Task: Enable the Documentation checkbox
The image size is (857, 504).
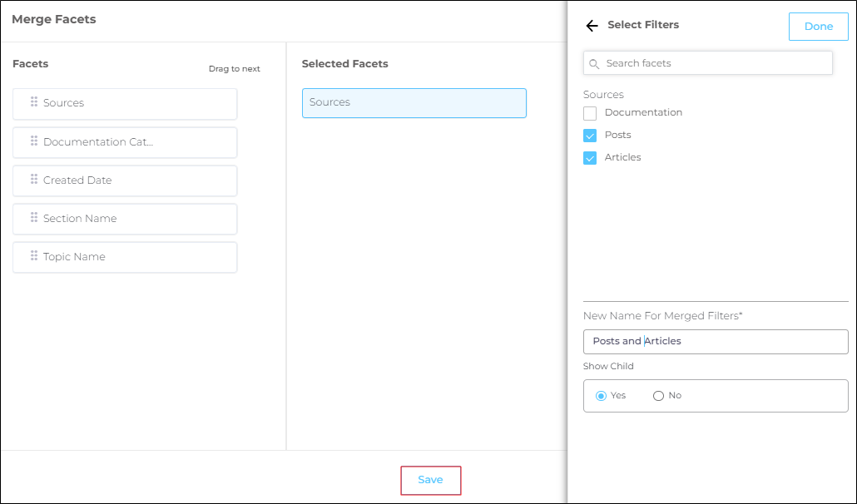Action: pos(590,113)
